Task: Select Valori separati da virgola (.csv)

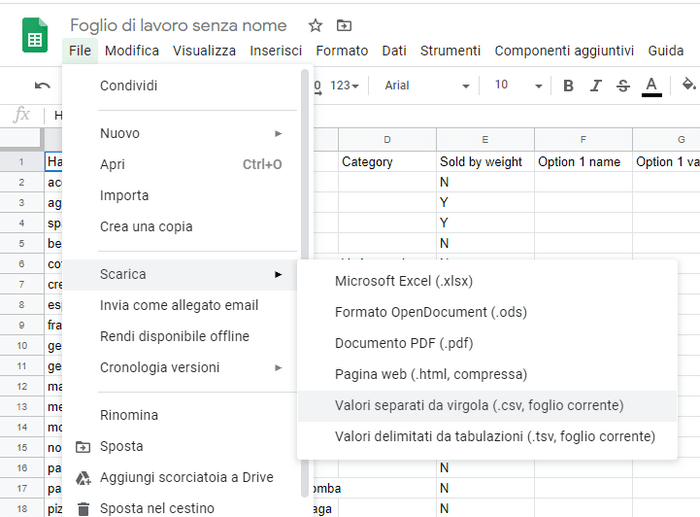Action: tap(479, 405)
